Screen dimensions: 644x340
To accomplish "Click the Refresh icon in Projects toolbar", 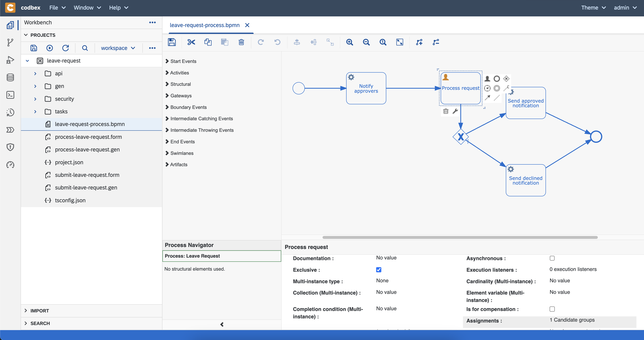I will click(66, 48).
